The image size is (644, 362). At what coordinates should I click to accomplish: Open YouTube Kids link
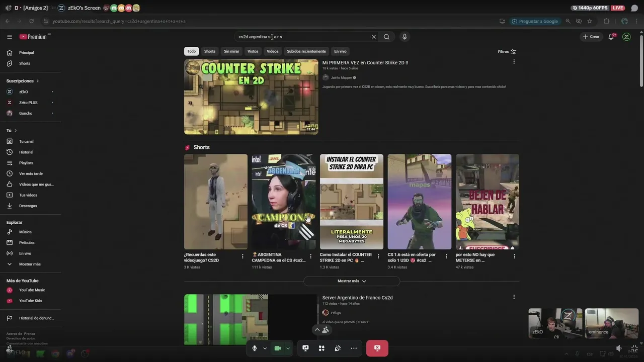(x=30, y=301)
